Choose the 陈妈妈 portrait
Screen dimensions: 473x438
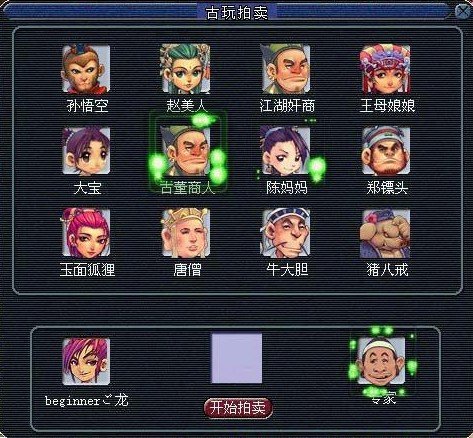pos(286,151)
